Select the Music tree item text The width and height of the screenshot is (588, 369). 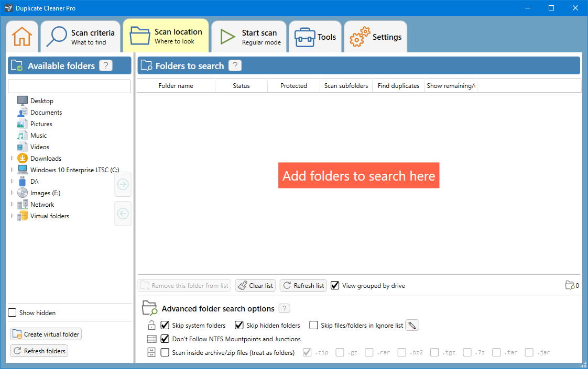(x=39, y=135)
